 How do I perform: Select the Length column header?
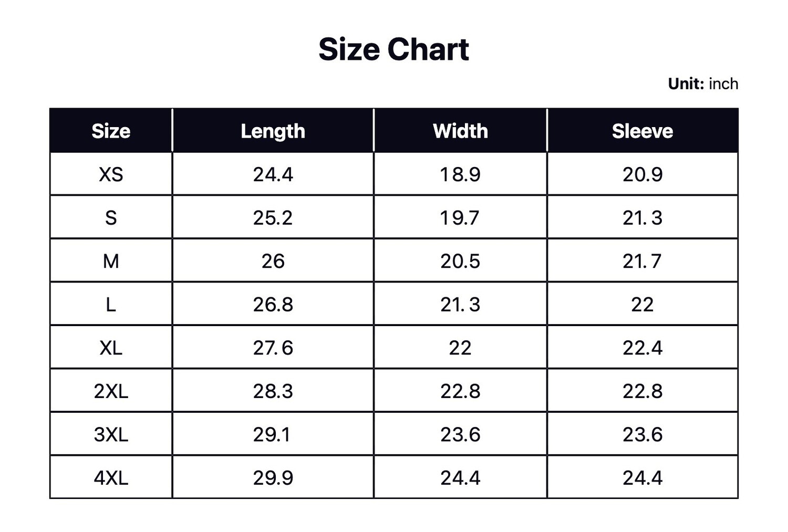point(273,131)
